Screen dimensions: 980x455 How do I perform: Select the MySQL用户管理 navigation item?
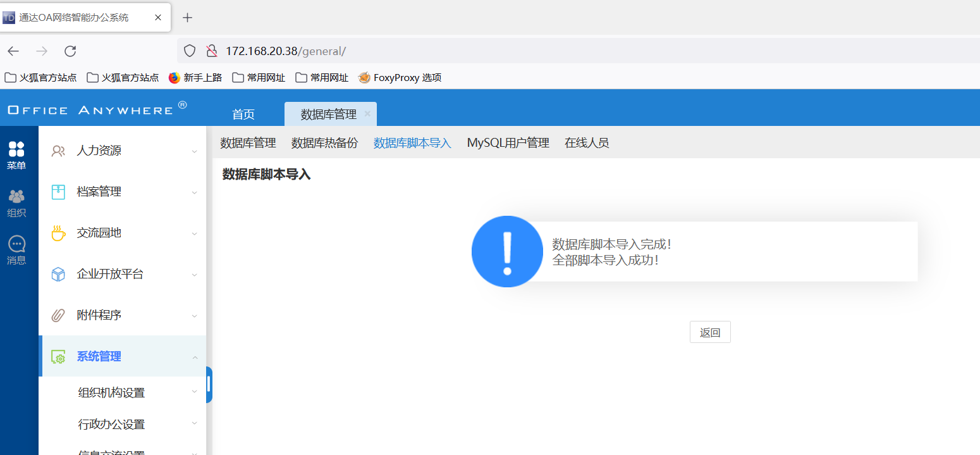click(x=508, y=143)
